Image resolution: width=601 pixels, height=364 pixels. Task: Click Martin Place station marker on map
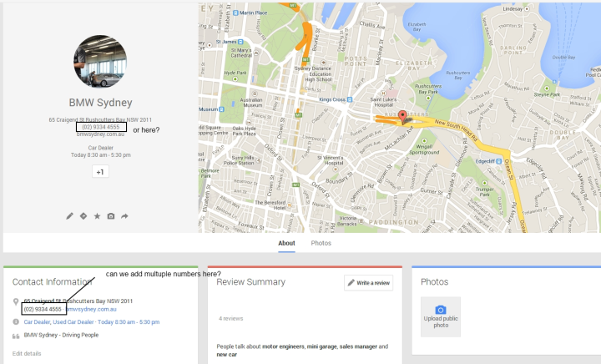(x=236, y=13)
